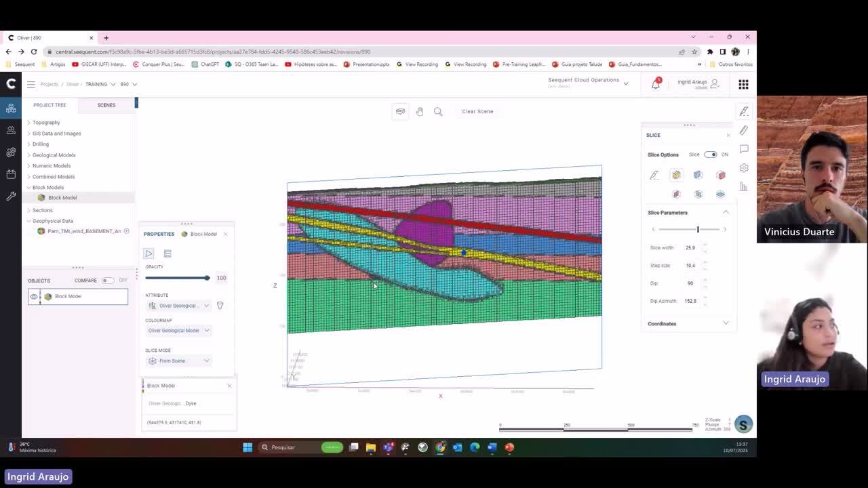Close the Properties panel
This screenshot has width=868, height=488.
[226, 234]
